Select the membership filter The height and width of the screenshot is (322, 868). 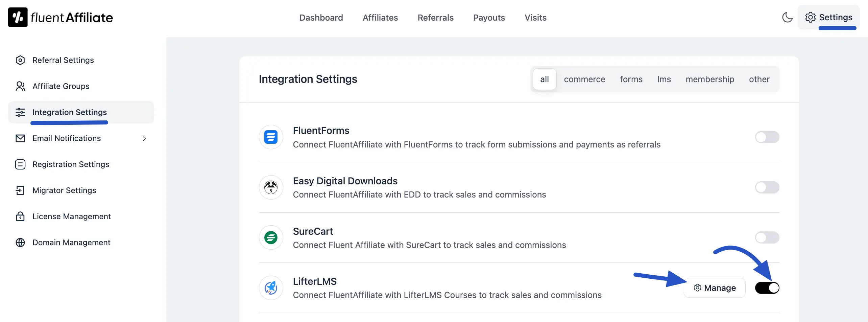tap(710, 79)
